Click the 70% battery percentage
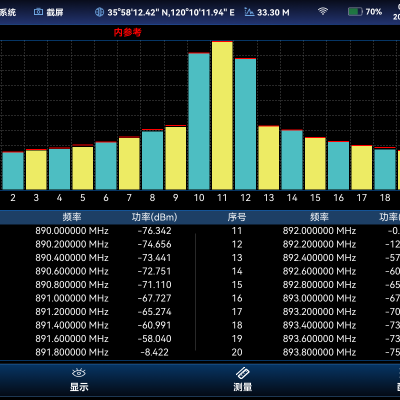Image resolution: width=400 pixels, height=400 pixels. (x=374, y=12)
